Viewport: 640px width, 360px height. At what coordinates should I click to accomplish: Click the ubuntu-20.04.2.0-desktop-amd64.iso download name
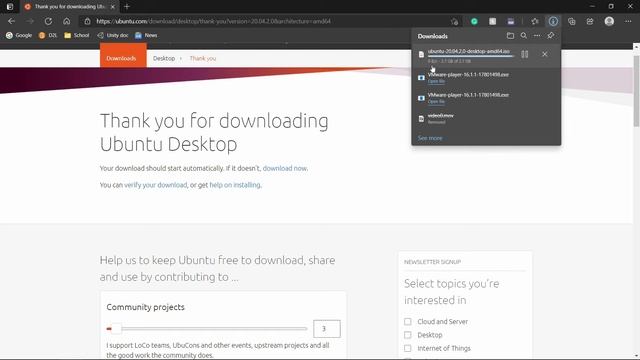[469, 51]
